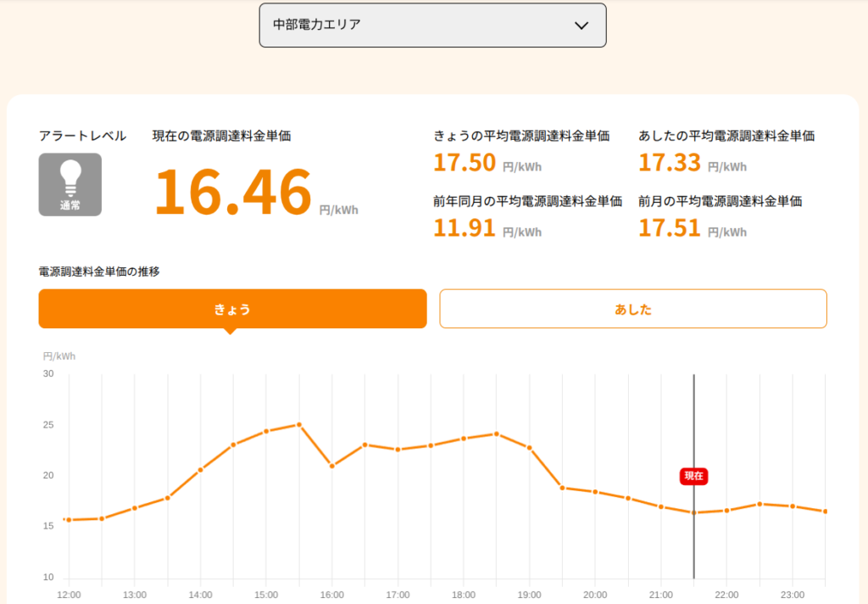Click the light bulb alert level icon
Viewport: 868px width, 604px height.
point(70,185)
